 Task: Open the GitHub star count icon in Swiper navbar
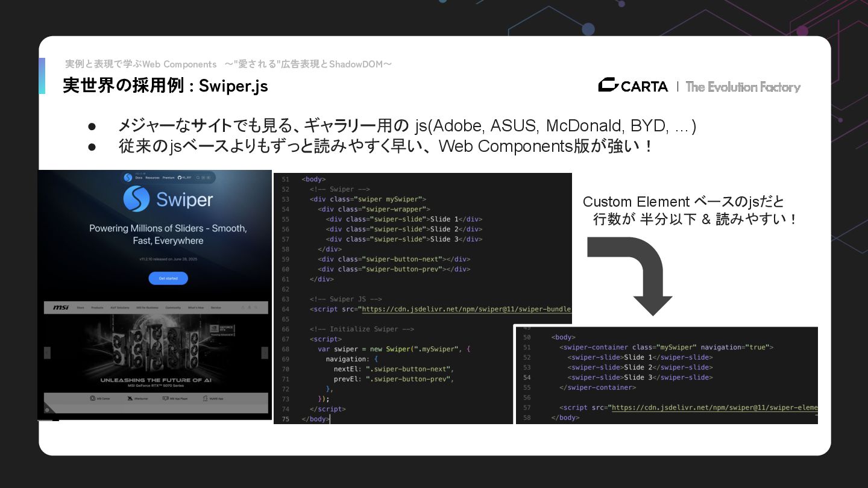pos(180,178)
